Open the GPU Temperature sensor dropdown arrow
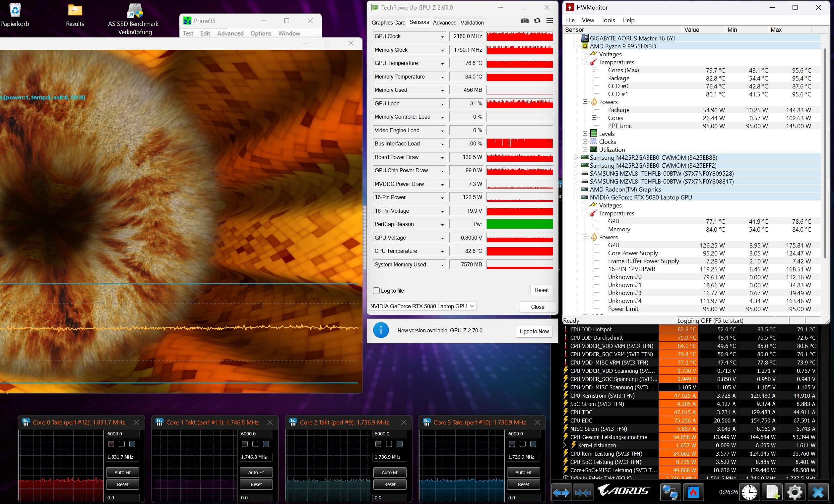This screenshot has width=834, height=504. pos(442,64)
